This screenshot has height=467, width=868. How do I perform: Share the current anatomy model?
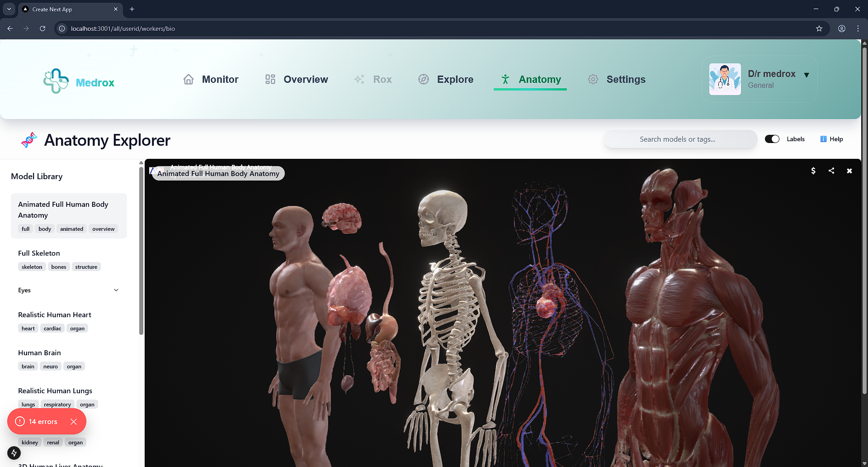831,171
